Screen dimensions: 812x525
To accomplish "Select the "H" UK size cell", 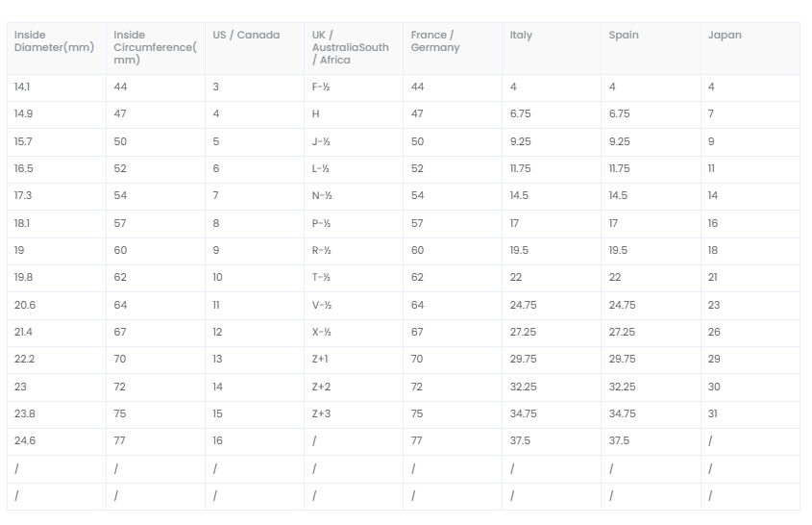I will click(x=316, y=114).
